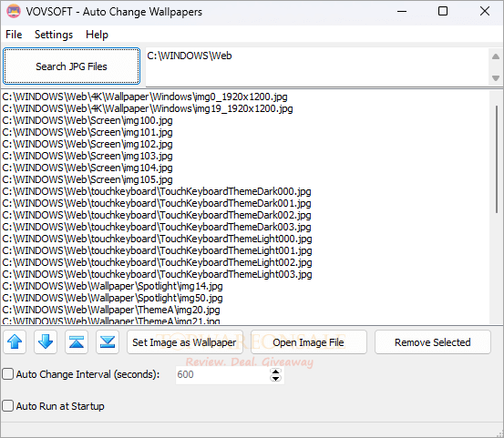Image resolution: width=504 pixels, height=438 pixels.
Task: Click Search JPG Files button
Action: point(71,66)
